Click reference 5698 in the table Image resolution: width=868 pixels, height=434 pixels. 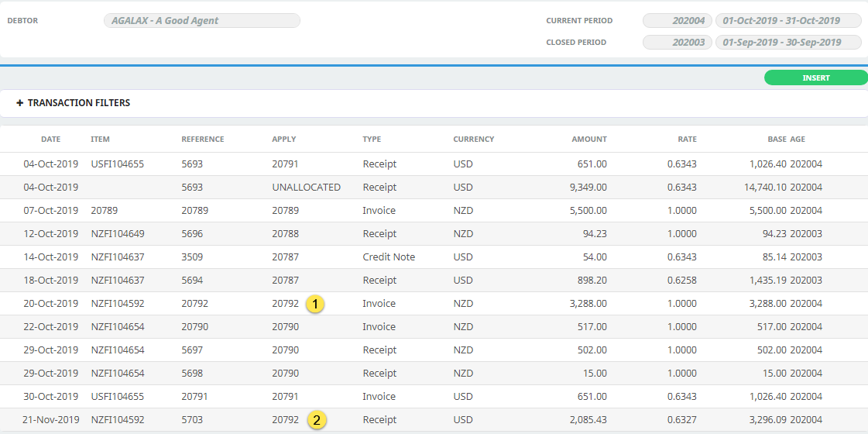click(x=192, y=374)
